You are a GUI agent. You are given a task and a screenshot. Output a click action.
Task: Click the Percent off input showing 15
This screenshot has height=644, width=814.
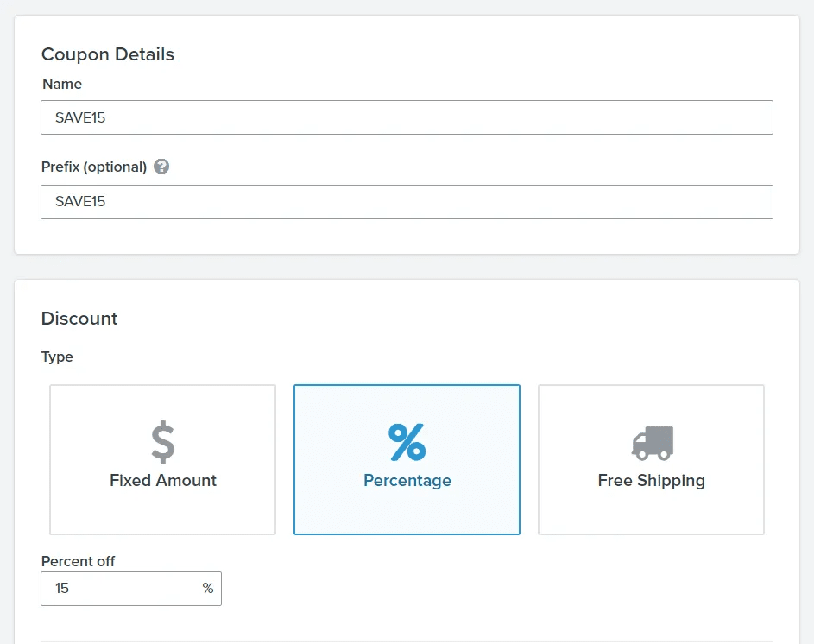tap(131, 589)
